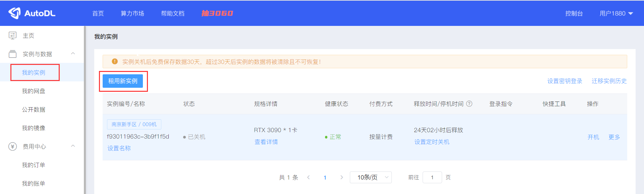Open the 迁移实例历史 link

pos(609,81)
